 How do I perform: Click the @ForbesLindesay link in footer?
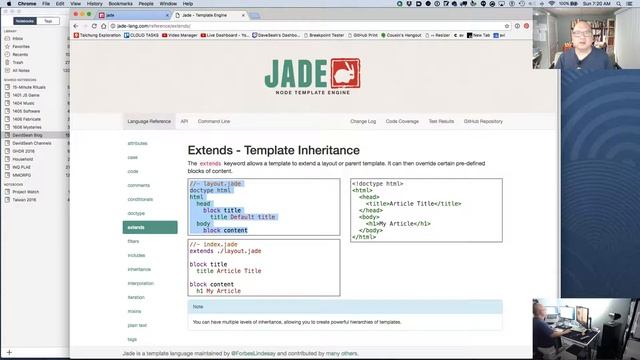click(x=253, y=353)
